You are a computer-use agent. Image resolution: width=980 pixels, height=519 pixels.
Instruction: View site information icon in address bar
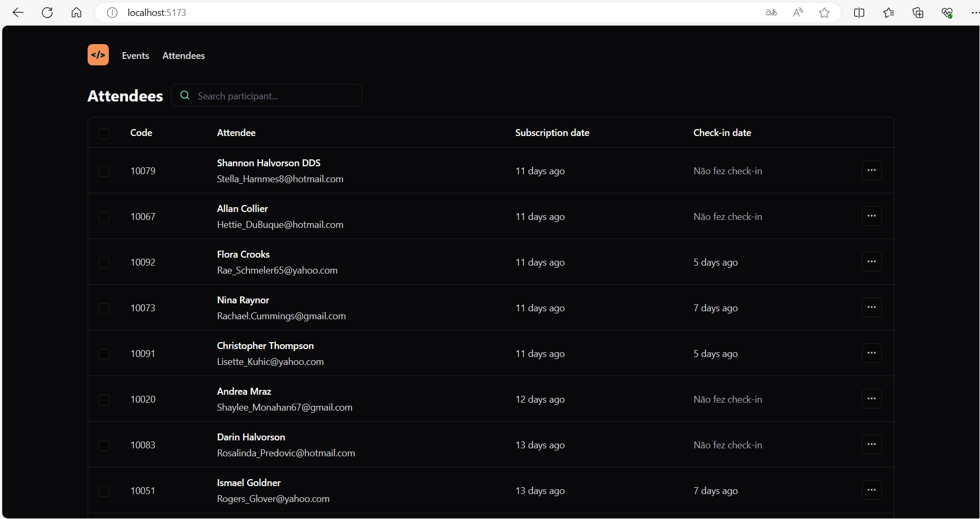pos(112,13)
